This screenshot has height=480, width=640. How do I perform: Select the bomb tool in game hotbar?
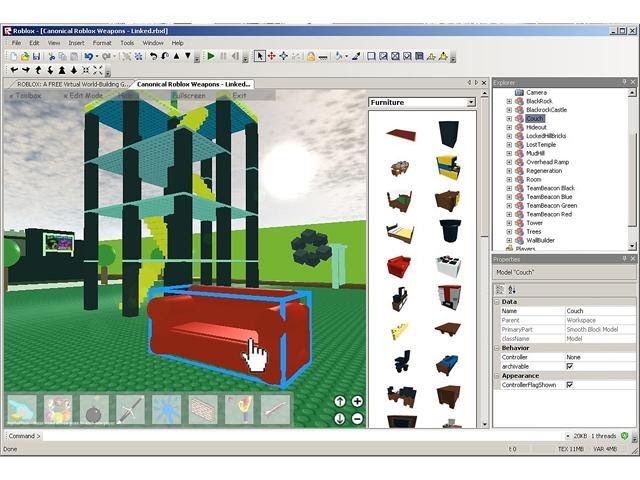(x=94, y=409)
